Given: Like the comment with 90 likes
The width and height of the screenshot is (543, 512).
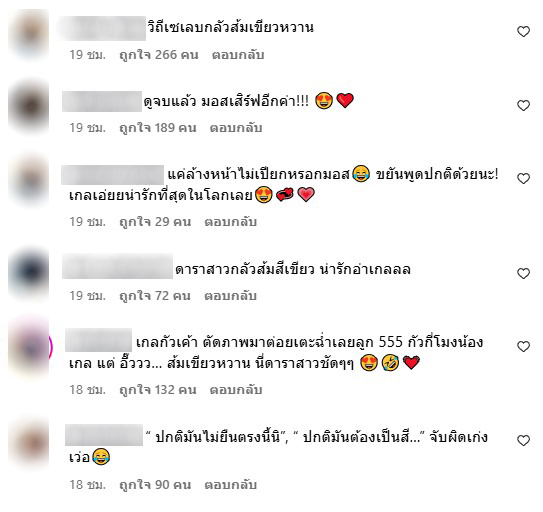Looking at the screenshot, I should coord(523,441).
